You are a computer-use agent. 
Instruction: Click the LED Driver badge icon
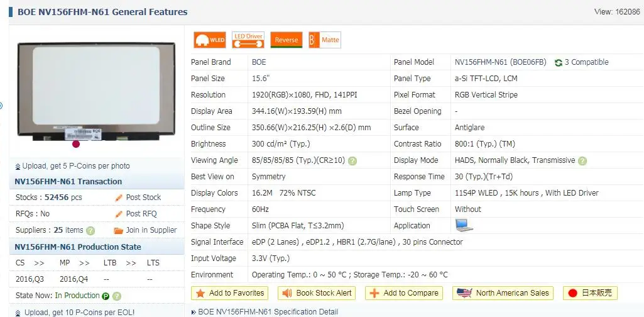coord(248,40)
